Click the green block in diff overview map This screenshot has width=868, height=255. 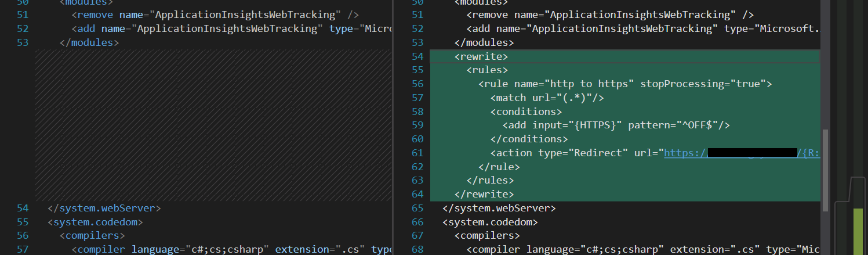(858, 232)
